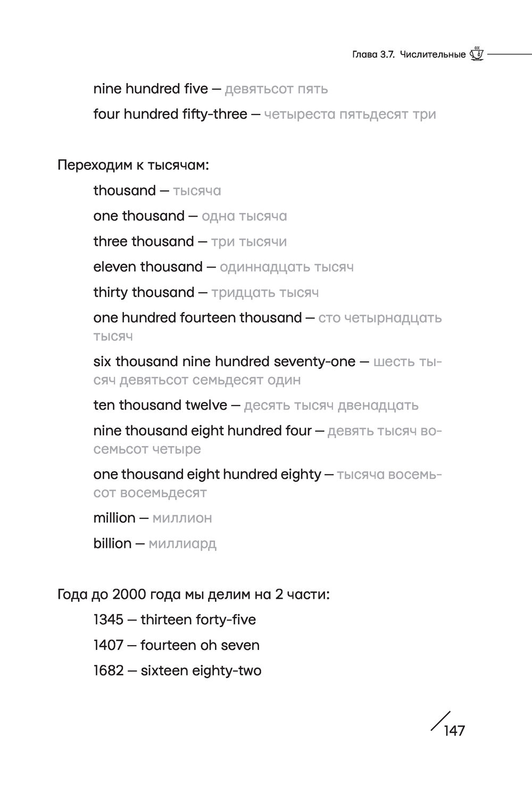Click the line '1345 — thirteen forty-five'
This screenshot has height=791, width=532.
point(174,620)
